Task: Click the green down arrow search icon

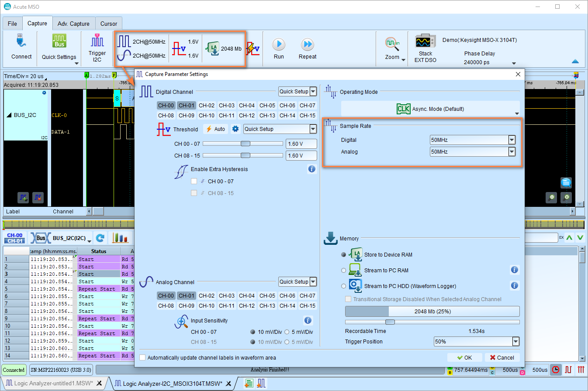Action: click(580, 237)
